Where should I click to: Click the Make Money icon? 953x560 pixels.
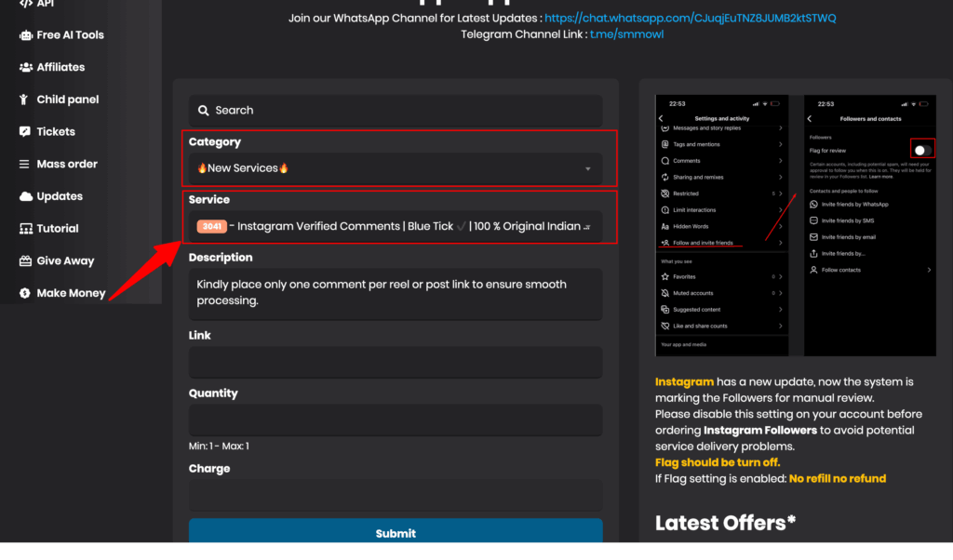(x=25, y=293)
